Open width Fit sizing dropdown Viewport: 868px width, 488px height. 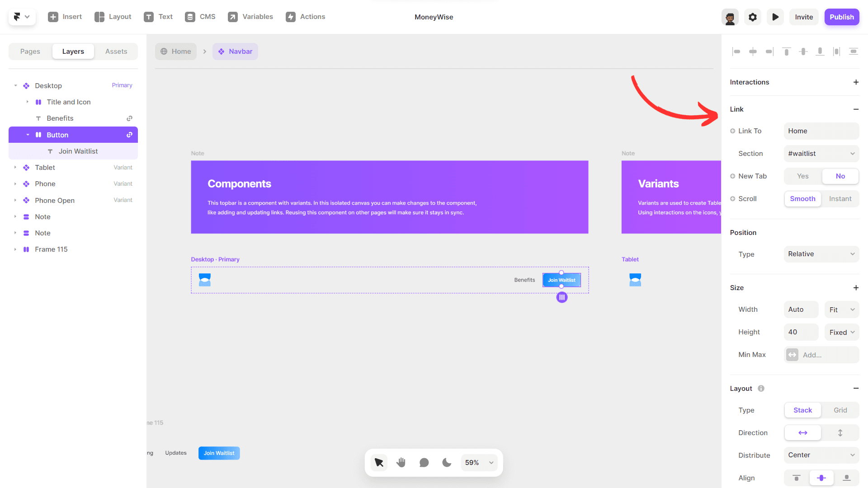click(842, 310)
